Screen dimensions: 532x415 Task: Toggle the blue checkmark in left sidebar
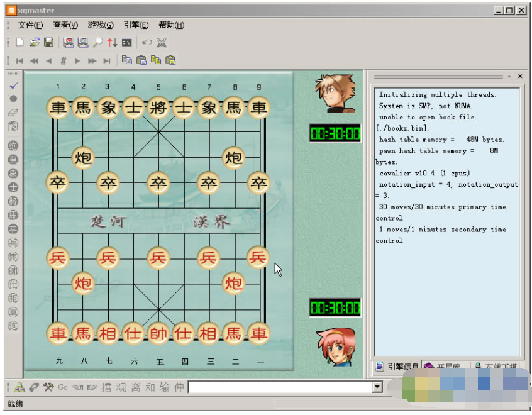pyautogui.click(x=13, y=84)
